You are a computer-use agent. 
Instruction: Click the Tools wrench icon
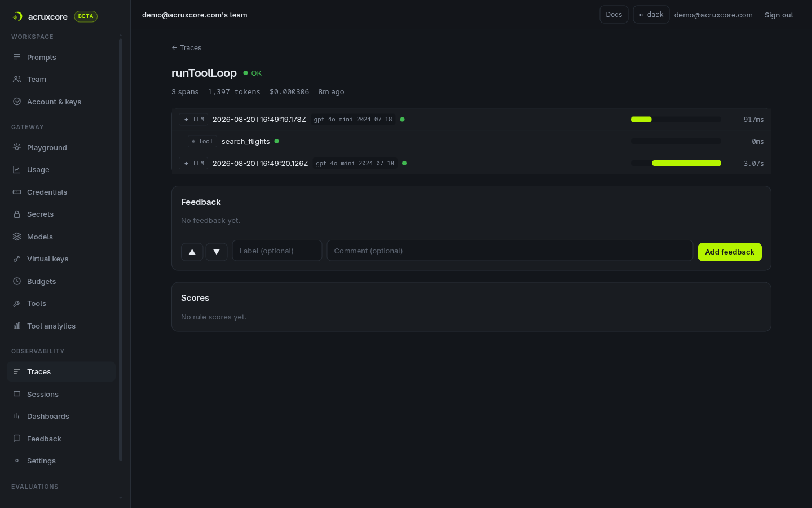coord(17,304)
